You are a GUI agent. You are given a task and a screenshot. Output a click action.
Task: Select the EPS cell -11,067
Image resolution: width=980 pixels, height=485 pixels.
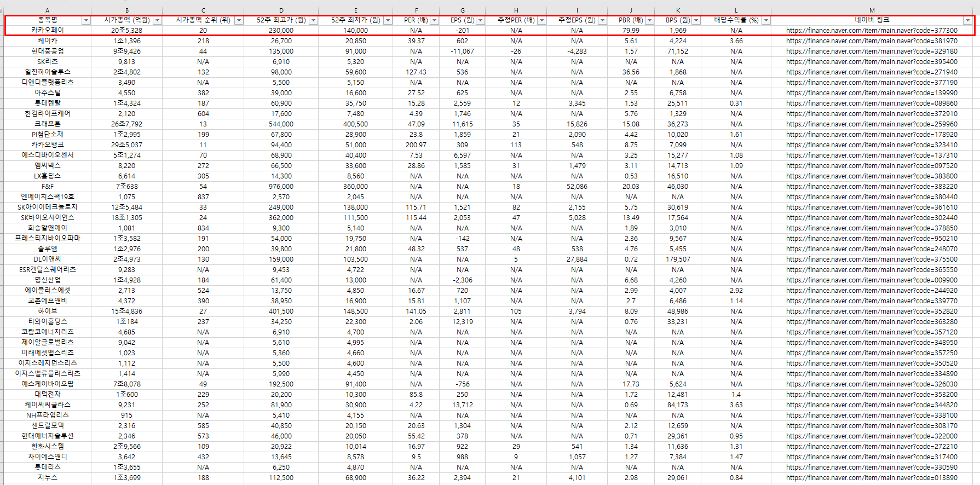(x=463, y=51)
